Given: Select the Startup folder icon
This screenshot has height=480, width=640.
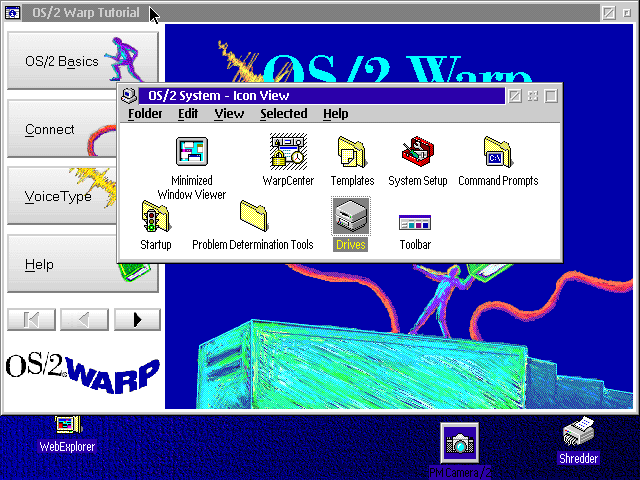Looking at the screenshot, I should point(156,216).
